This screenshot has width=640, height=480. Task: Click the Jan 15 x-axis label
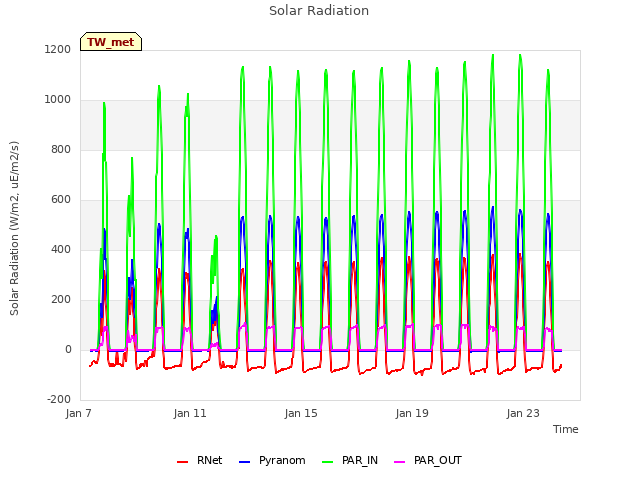click(x=301, y=413)
